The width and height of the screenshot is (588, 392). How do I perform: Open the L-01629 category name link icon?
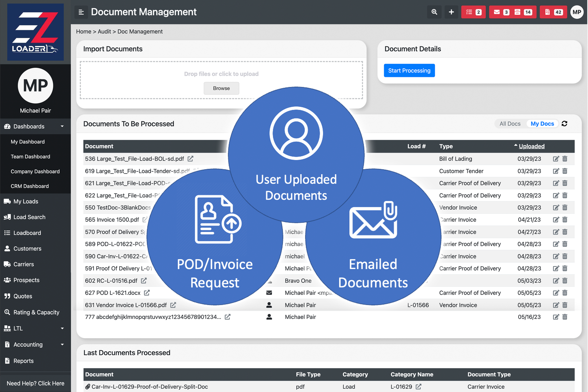[418, 386]
